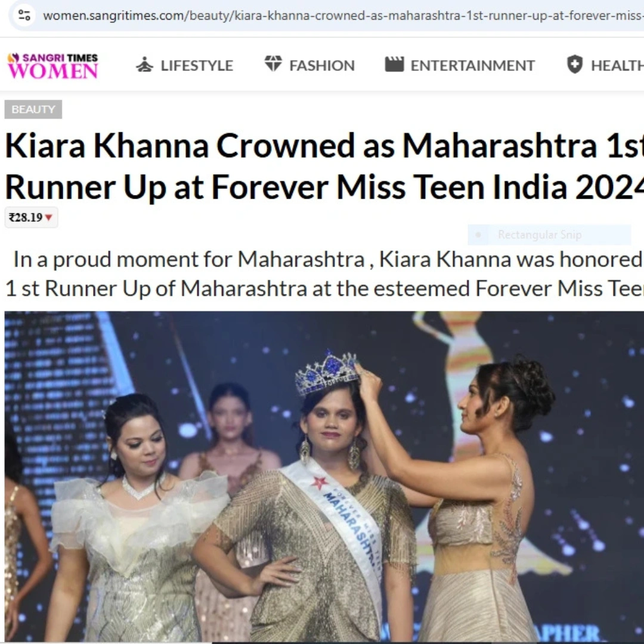This screenshot has width=644, height=644.
Task: Click the faint Rectangular Snip label
Action: tap(540, 234)
